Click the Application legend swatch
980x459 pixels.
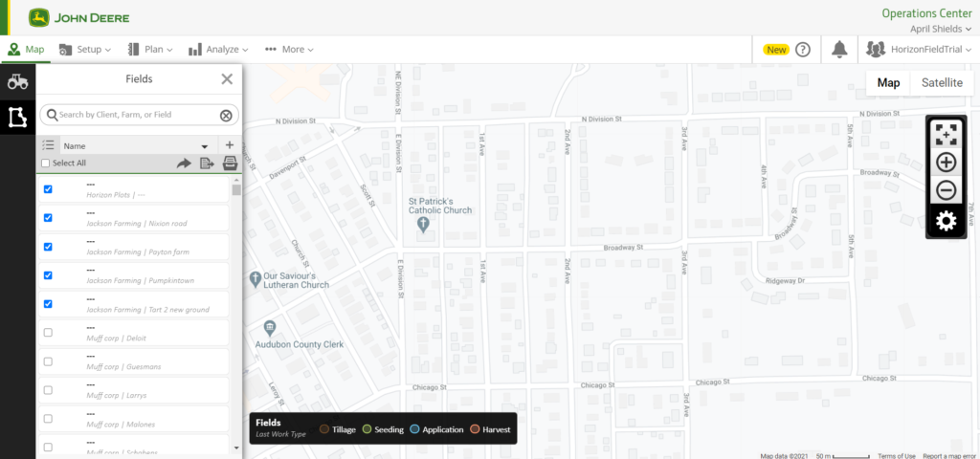click(414, 429)
